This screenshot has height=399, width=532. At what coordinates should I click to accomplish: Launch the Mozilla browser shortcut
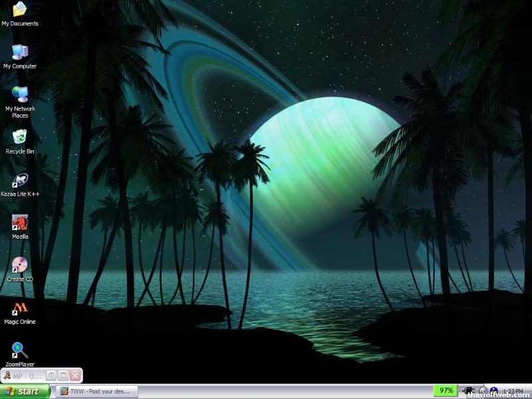click(20, 223)
